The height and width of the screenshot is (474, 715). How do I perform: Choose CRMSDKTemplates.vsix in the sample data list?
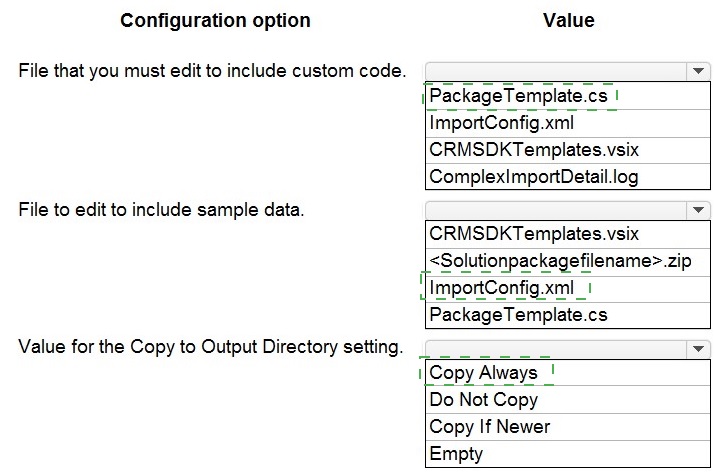pyautogui.click(x=533, y=234)
